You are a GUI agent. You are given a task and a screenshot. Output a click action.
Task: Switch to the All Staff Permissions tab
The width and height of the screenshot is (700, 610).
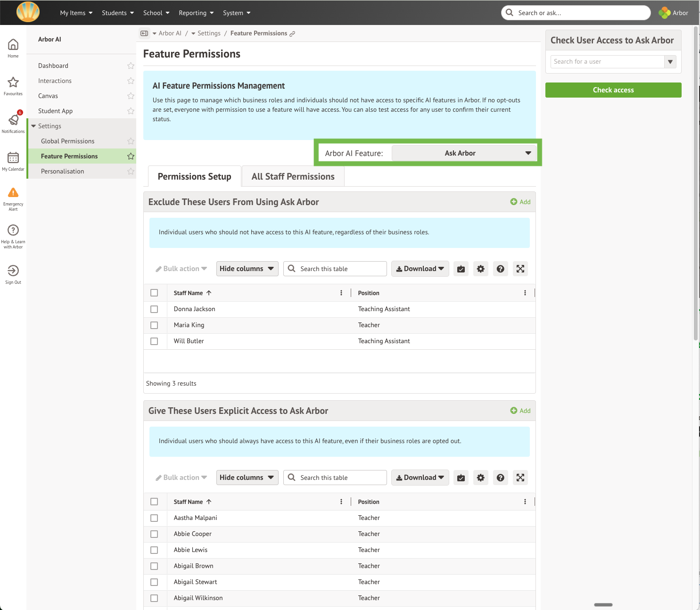293,177
